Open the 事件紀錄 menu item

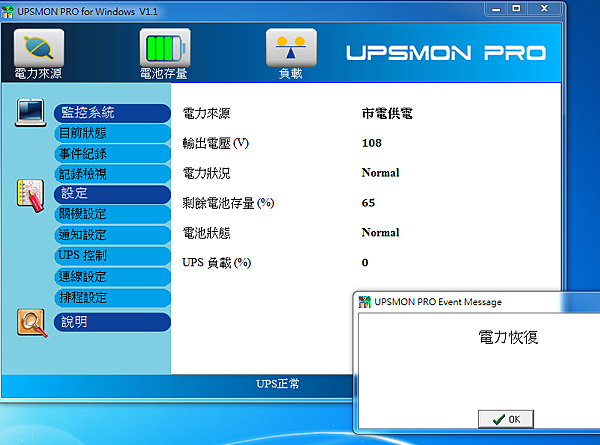112,154
